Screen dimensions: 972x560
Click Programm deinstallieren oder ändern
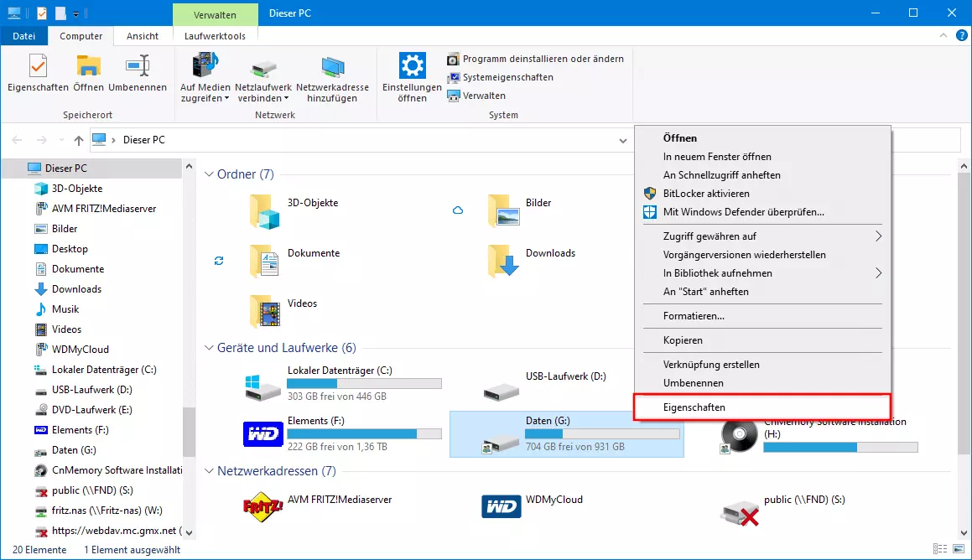point(536,59)
